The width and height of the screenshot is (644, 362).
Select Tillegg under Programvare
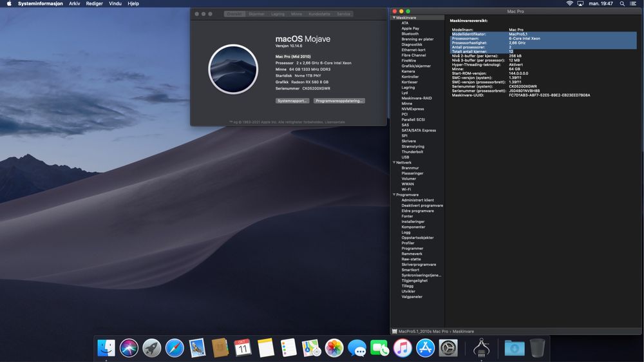[x=408, y=286]
